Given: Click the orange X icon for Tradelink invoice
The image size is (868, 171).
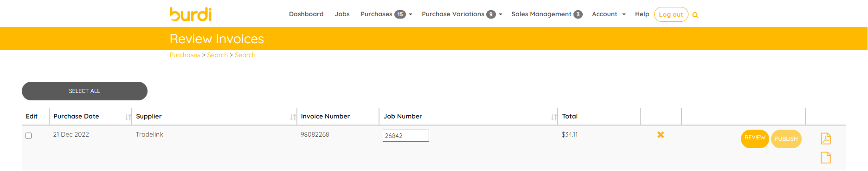Looking at the screenshot, I should click(661, 135).
